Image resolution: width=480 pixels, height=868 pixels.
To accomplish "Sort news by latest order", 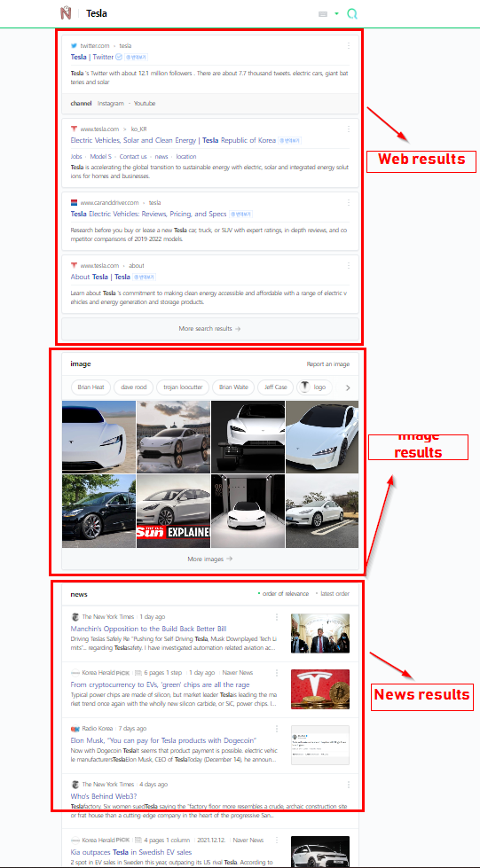I will pos(333,594).
